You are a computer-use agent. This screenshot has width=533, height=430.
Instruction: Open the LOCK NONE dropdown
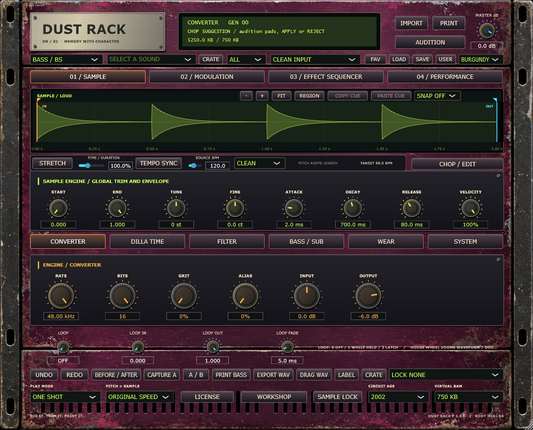446,375
